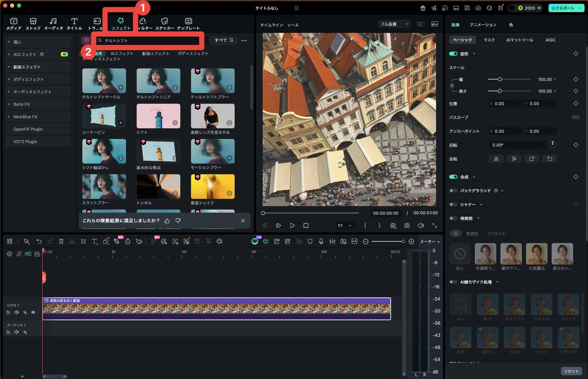Expand the 動画エフェクト sidebar category
588x379 pixels.
[x=38, y=67]
